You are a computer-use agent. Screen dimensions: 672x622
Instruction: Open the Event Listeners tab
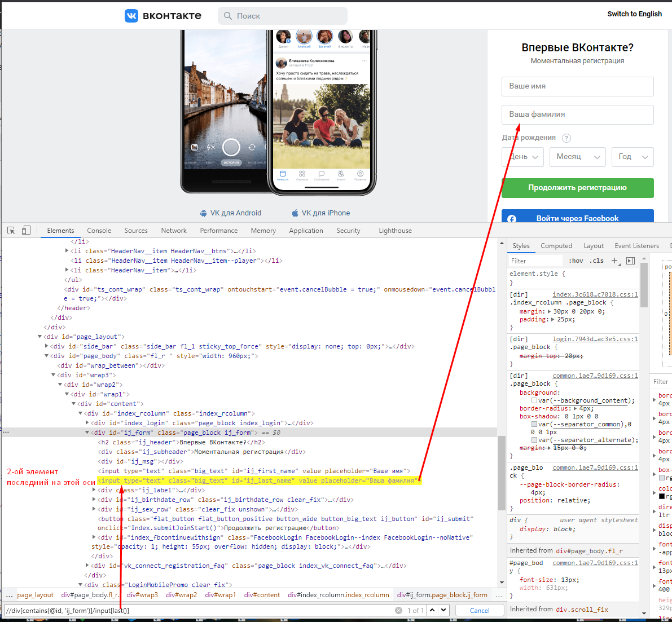point(636,246)
